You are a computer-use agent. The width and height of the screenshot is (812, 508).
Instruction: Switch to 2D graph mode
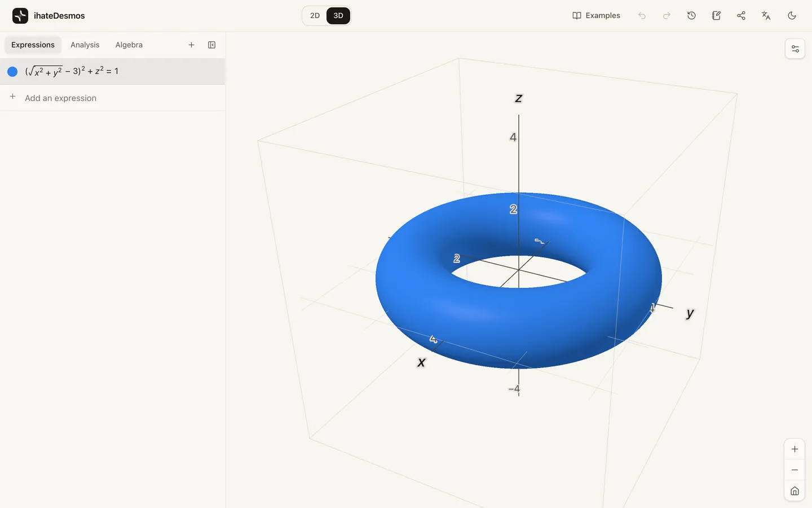[x=315, y=16]
